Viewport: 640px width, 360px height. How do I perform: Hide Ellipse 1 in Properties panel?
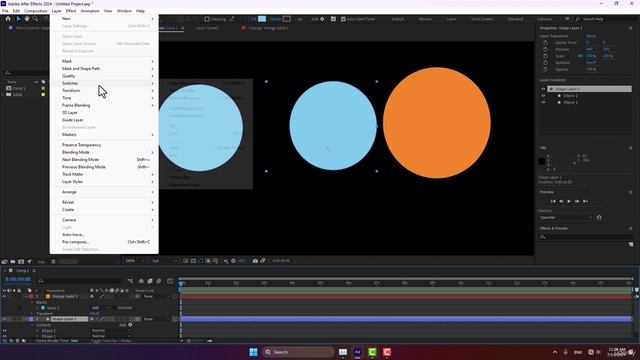(x=543, y=102)
